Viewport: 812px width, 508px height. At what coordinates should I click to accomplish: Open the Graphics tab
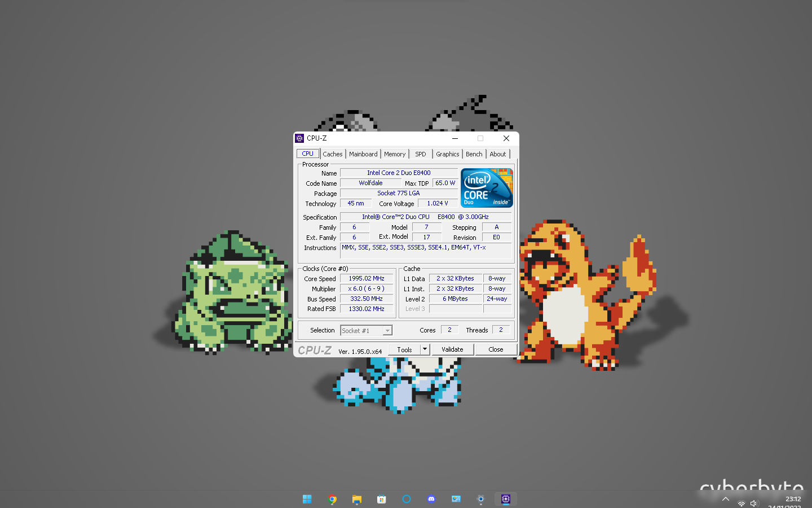pos(448,154)
